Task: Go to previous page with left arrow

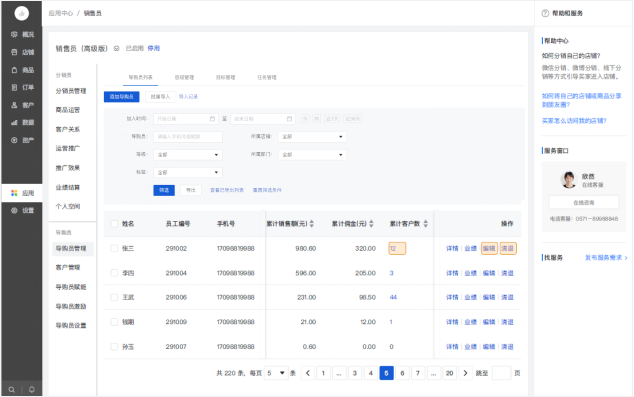Action: pyautogui.click(x=308, y=373)
